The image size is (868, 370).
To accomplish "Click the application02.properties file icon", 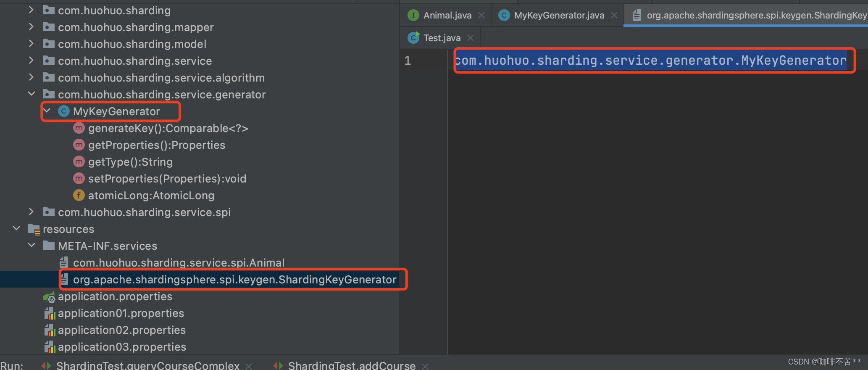I will [50, 330].
